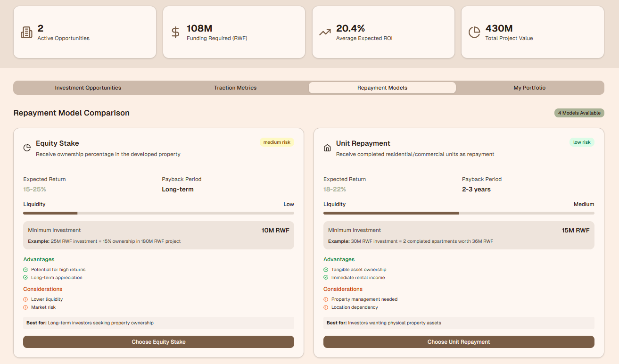Screen dimensions: 619x364
Task: Click the pie chart Total Project Value icon
Action: (x=474, y=32)
